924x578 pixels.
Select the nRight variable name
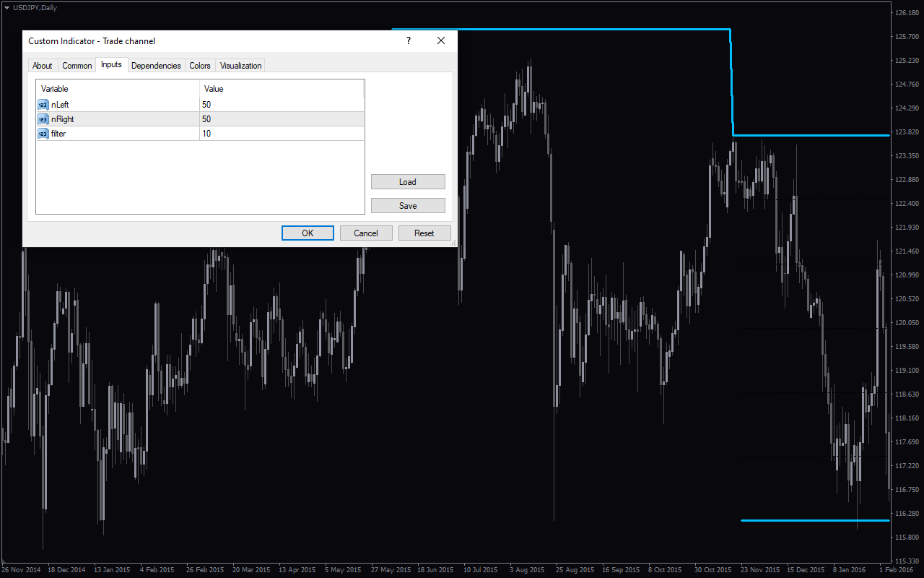point(63,119)
